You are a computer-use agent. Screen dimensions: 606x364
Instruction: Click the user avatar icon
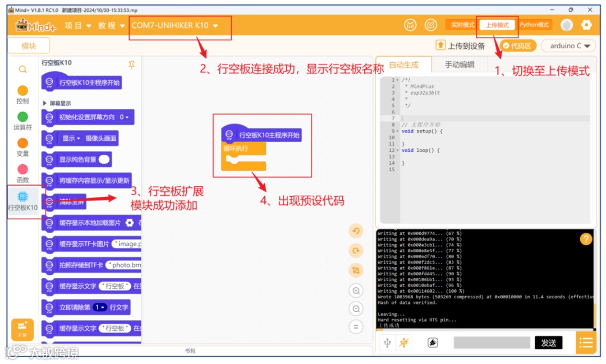click(567, 25)
